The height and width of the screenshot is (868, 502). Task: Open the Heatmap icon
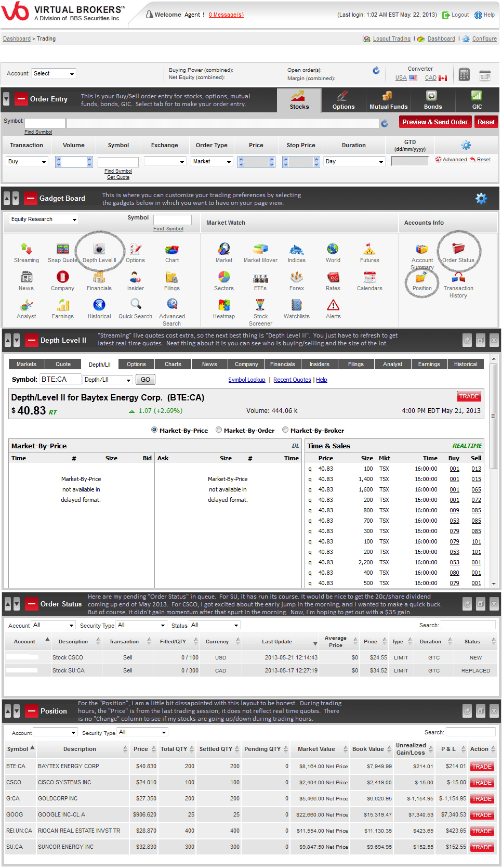pyautogui.click(x=224, y=305)
